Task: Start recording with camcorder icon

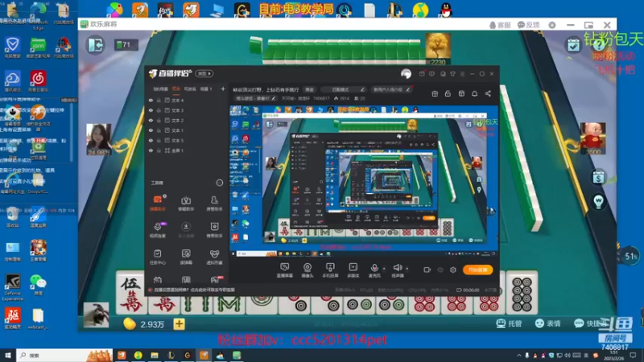Action: click(427, 269)
